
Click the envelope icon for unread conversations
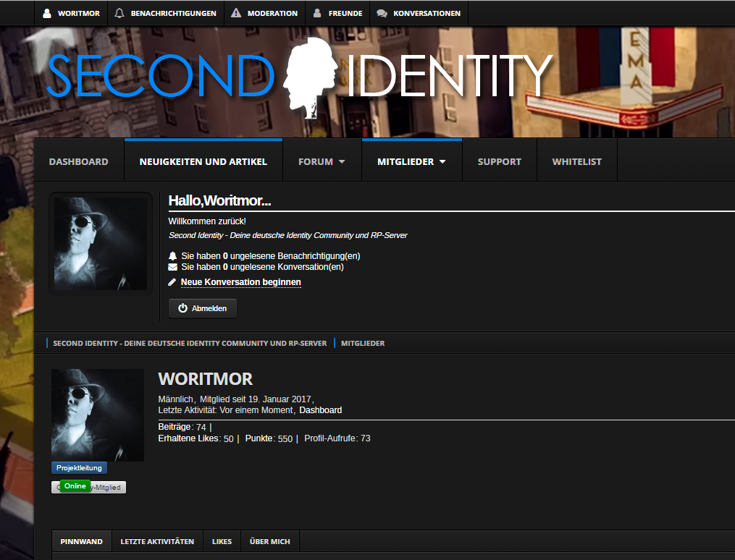[x=172, y=267]
